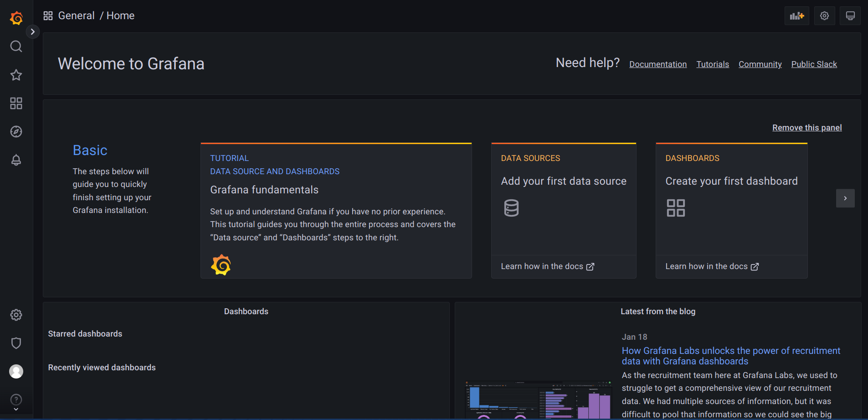Open the Help question mark icon

pyautogui.click(x=16, y=399)
